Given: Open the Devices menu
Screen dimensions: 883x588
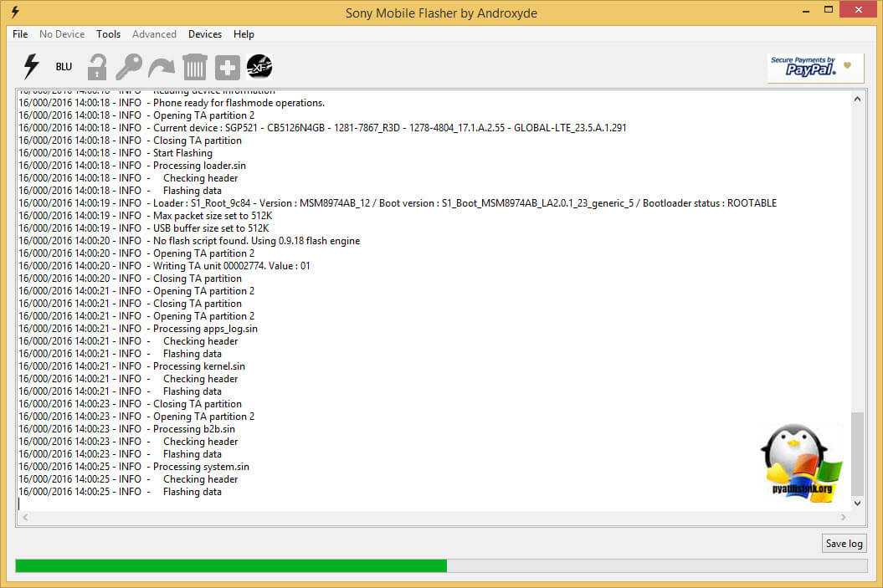Looking at the screenshot, I should coord(205,34).
